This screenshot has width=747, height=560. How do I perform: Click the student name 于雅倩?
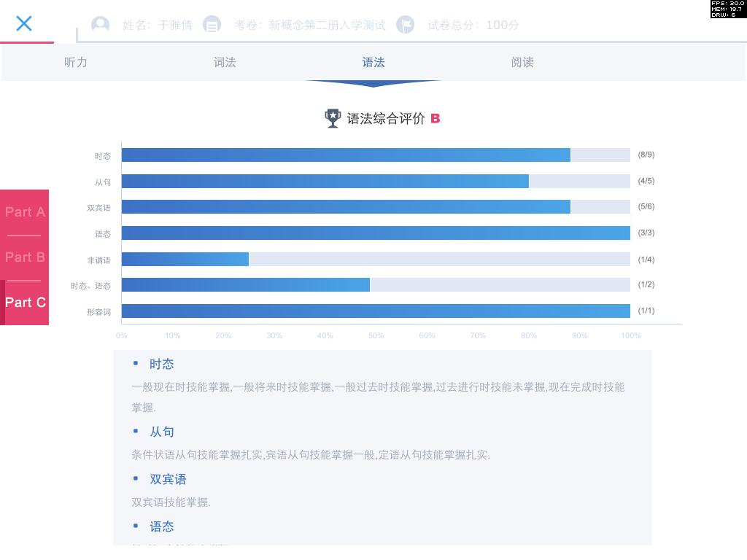coord(175,24)
